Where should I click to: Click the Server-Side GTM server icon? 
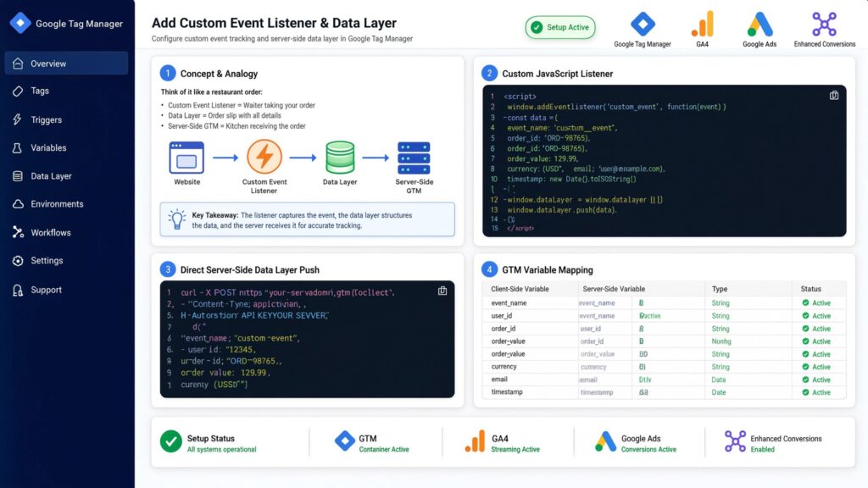click(x=414, y=158)
